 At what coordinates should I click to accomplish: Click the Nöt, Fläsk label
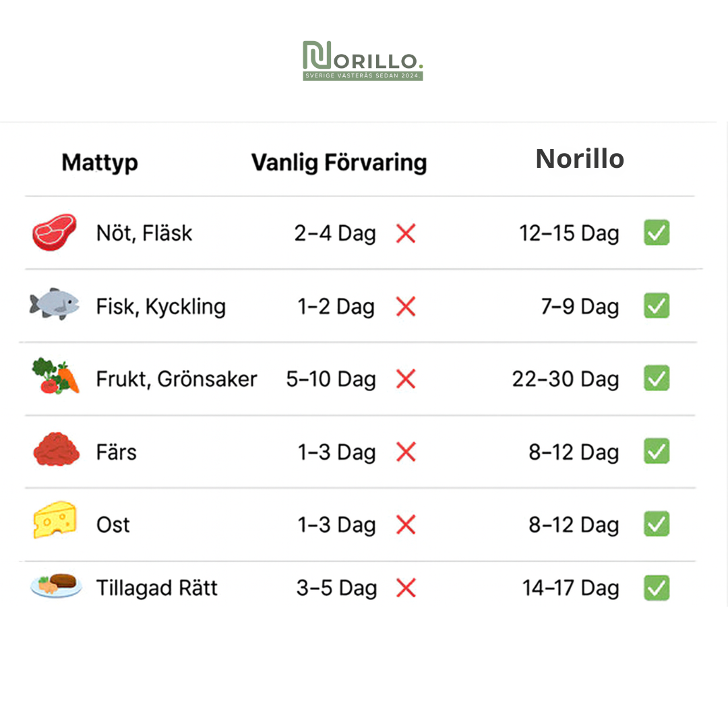click(x=144, y=233)
